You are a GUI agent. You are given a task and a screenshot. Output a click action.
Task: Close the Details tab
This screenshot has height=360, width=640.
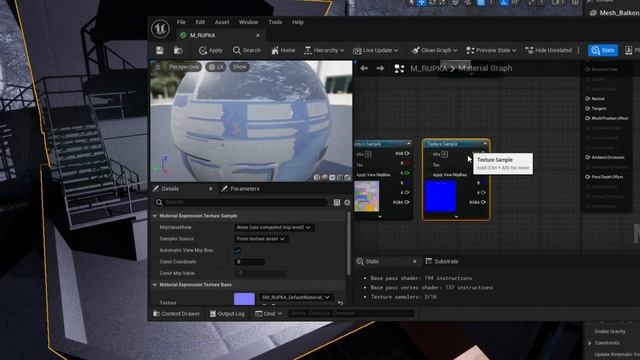coord(211,189)
